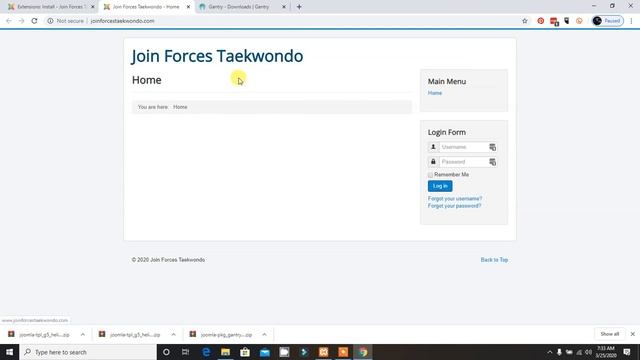The image size is (640, 360).
Task: Open Forgot your password link
Action: click(x=454, y=206)
